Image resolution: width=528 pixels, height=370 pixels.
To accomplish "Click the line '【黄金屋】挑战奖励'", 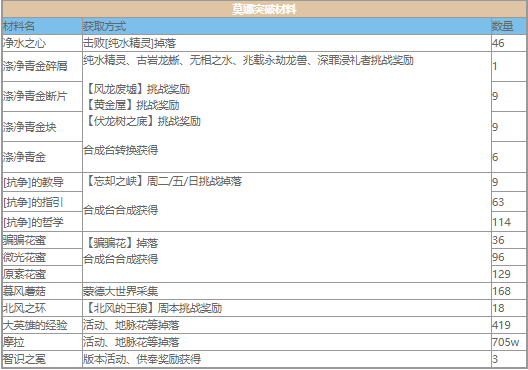I will click(131, 105).
